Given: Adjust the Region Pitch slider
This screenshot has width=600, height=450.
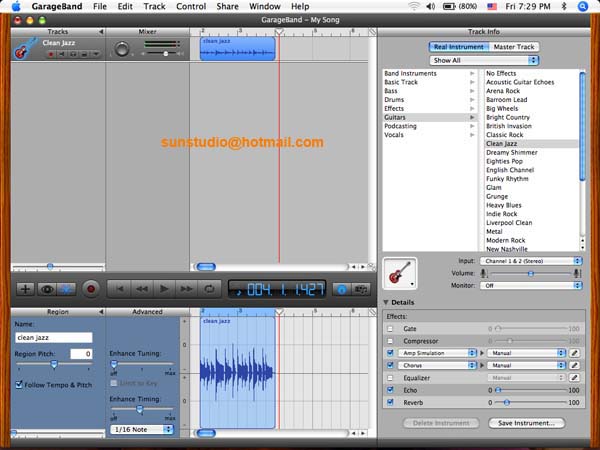Looking at the screenshot, I should coord(54,364).
